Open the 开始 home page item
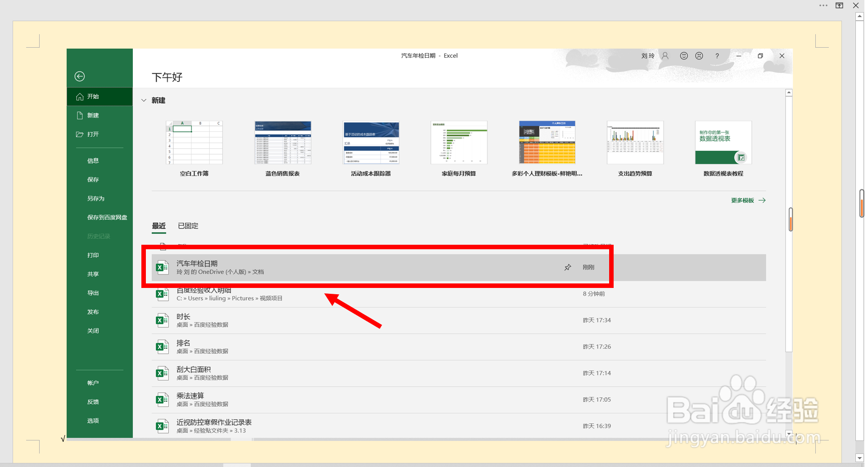868x467 pixels. click(x=100, y=96)
